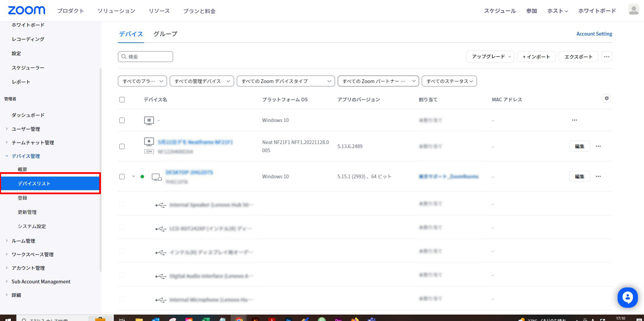Image resolution: width=644 pixels, height=321 pixels.
Task: Select デバイスリスト in the sidebar
Action: coord(50,183)
